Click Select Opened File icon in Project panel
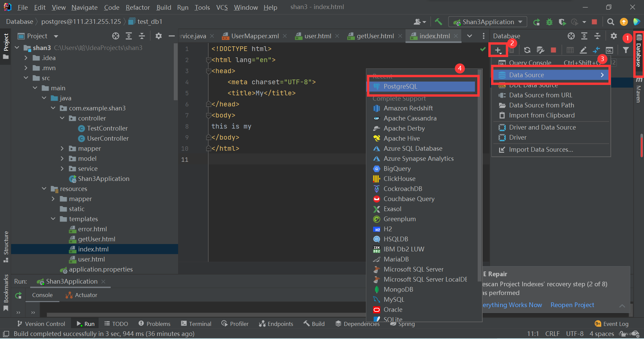The width and height of the screenshot is (644, 339). 116,36
